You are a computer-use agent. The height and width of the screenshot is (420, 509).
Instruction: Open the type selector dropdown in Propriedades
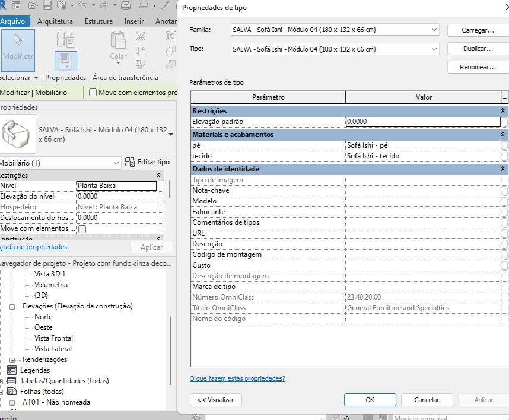click(x=171, y=135)
